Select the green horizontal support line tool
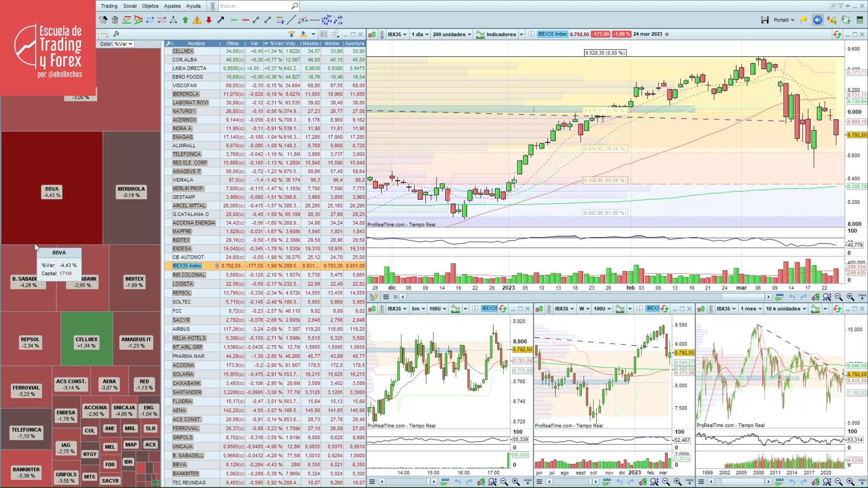 point(234,20)
